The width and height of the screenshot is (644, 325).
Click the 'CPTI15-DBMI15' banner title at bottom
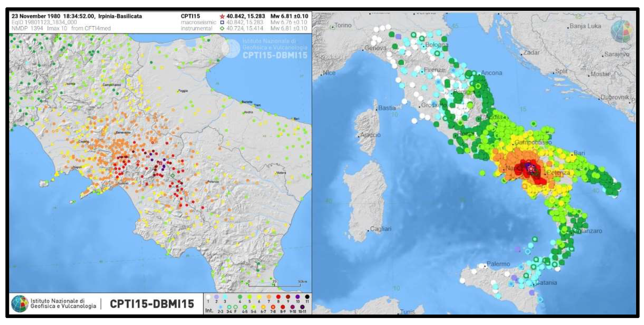coord(152,304)
